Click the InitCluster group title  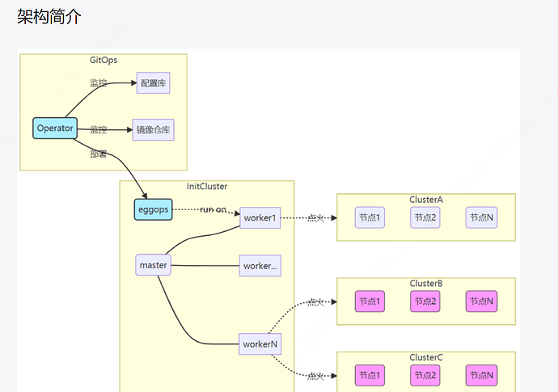[207, 187]
